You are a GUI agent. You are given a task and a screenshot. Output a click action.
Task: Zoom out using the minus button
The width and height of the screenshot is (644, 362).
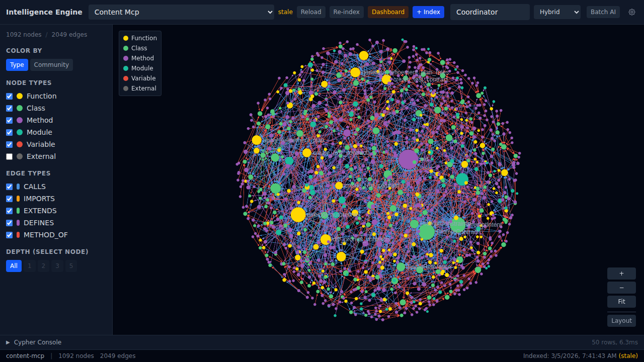[x=621, y=288]
